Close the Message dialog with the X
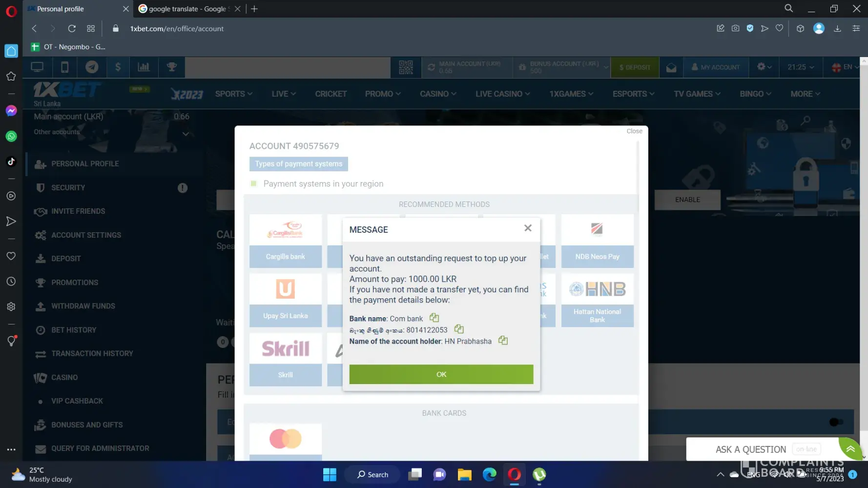The height and width of the screenshot is (488, 868). [528, 228]
